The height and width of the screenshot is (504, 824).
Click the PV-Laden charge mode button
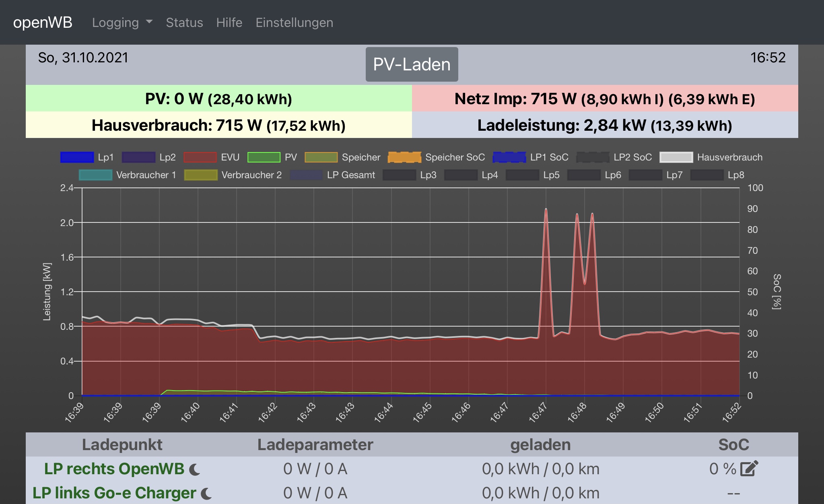click(412, 64)
